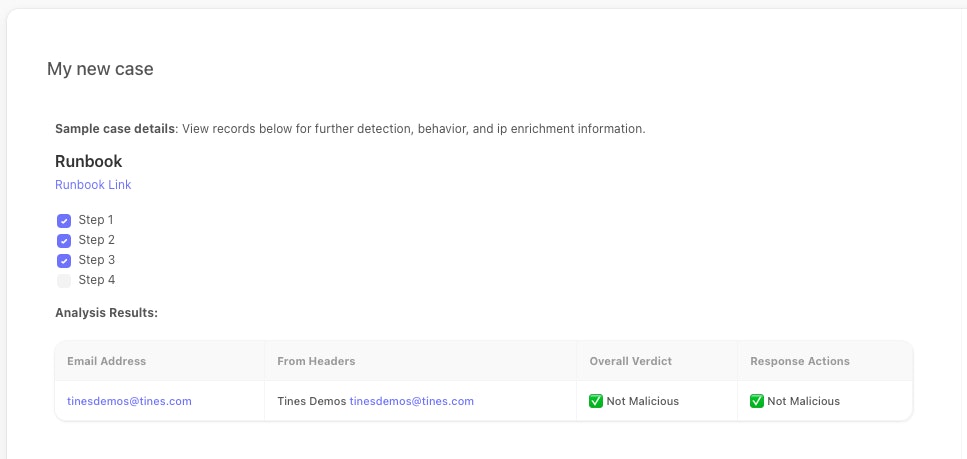The height and width of the screenshot is (459, 967).
Task: Click the Not Malicious text under Overall Verdict
Action: (642, 401)
